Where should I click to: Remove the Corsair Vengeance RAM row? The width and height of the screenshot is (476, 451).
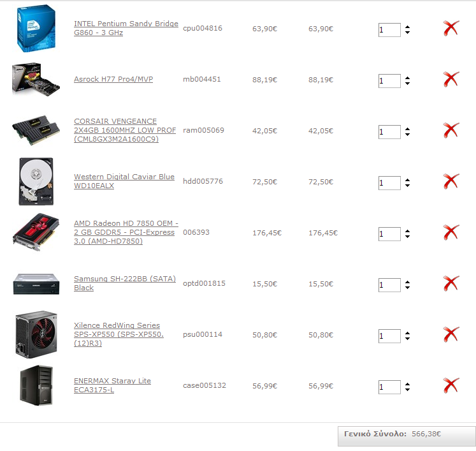pyautogui.click(x=451, y=130)
